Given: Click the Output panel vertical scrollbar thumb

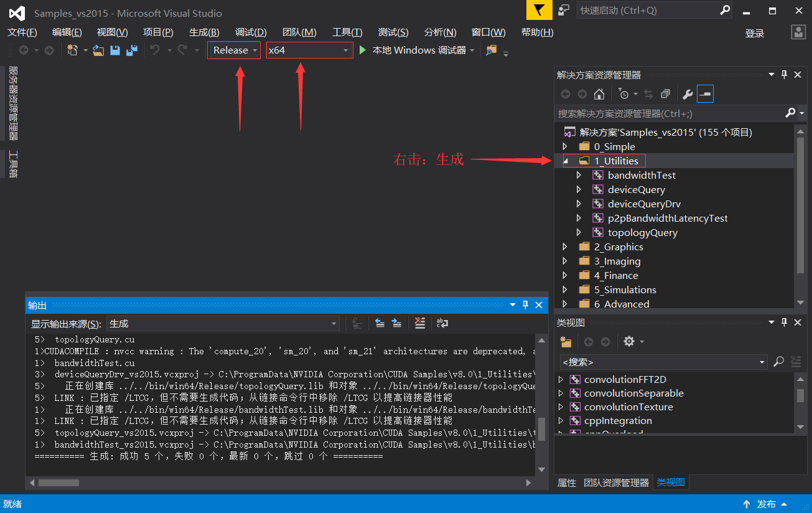Looking at the screenshot, I should [541, 429].
